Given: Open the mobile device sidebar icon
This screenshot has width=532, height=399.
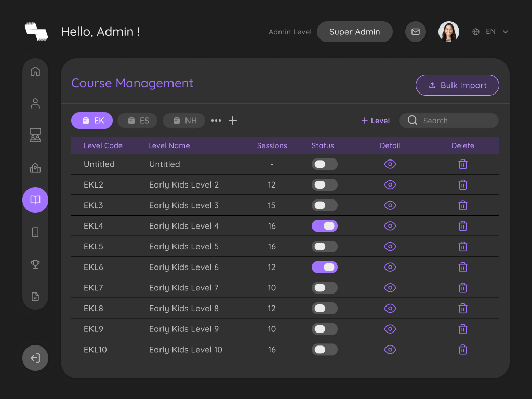Looking at the screenshot, I should [35, 232].
